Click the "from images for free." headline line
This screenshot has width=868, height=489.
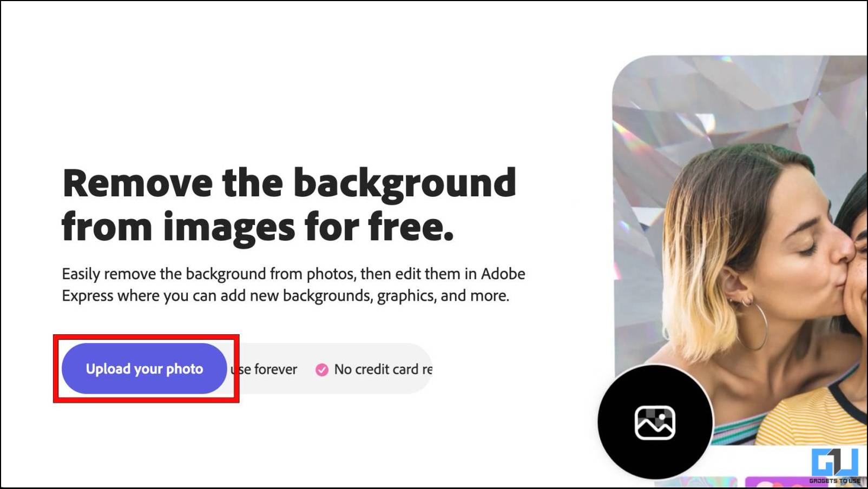258,226
